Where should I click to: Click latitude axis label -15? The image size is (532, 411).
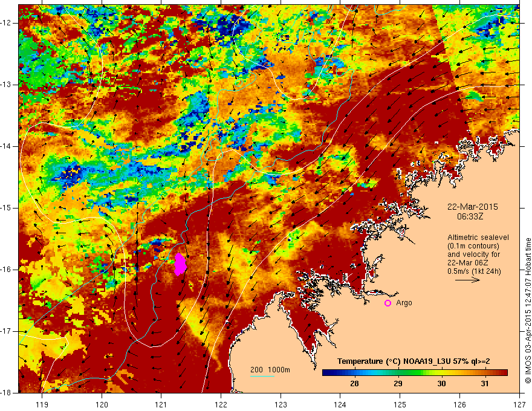pos(6,208)
